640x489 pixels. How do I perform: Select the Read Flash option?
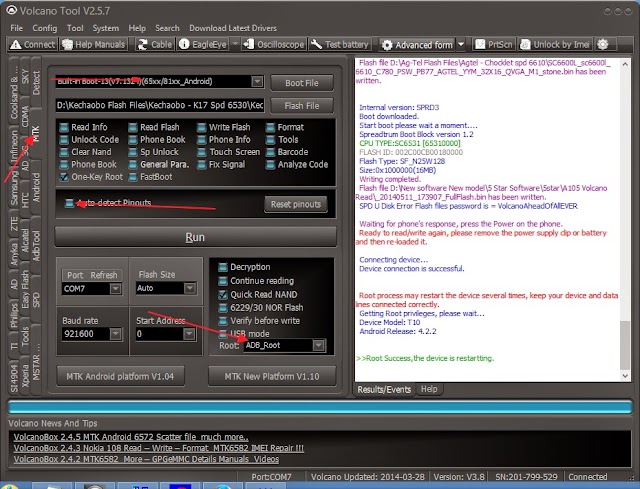[154, 127]
